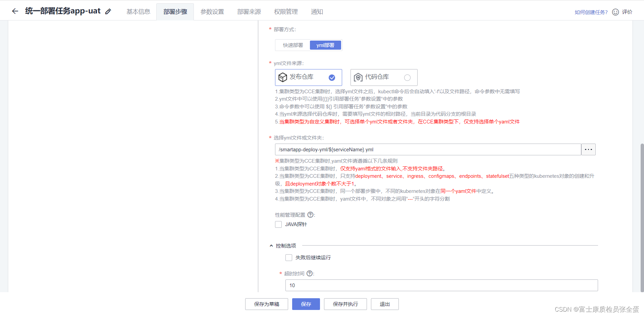The height and width of the screenshot is (316, 644).
Task: Click the release repository box icon
Action: [x=283, y=77]
